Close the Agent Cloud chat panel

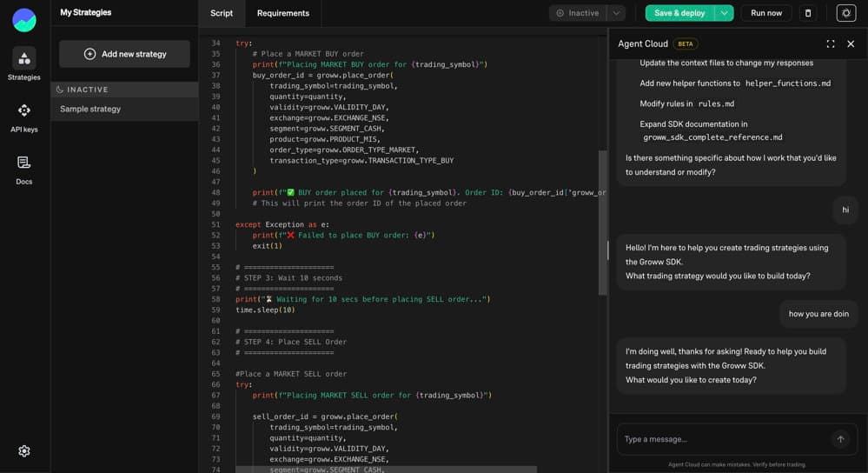[x=851, y=43]
